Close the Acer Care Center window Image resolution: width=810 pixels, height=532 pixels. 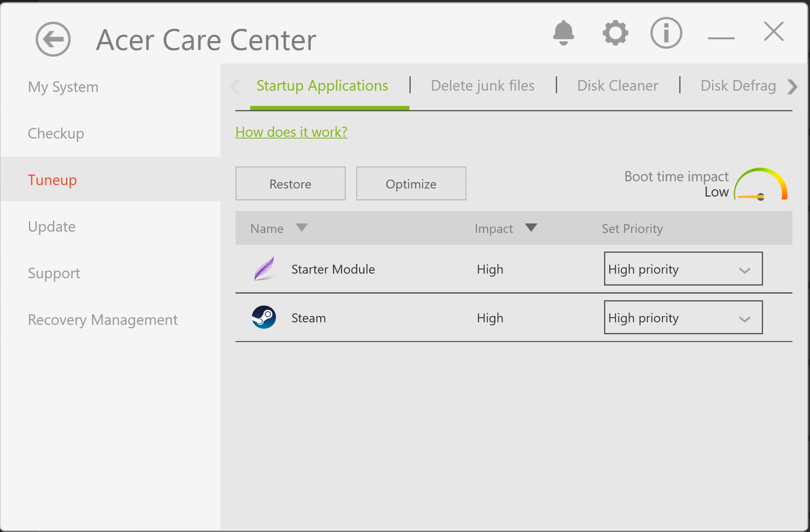[774, 31]
